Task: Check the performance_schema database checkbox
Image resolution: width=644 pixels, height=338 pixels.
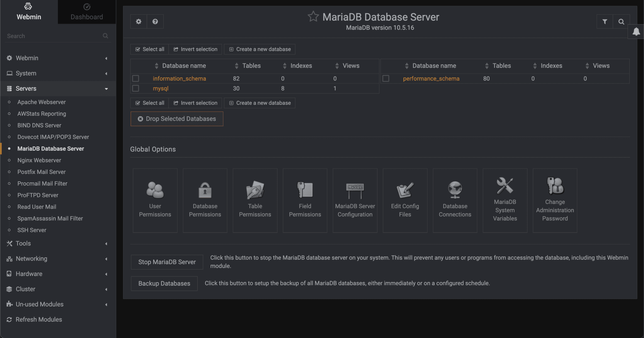Action: click(386, 78)
